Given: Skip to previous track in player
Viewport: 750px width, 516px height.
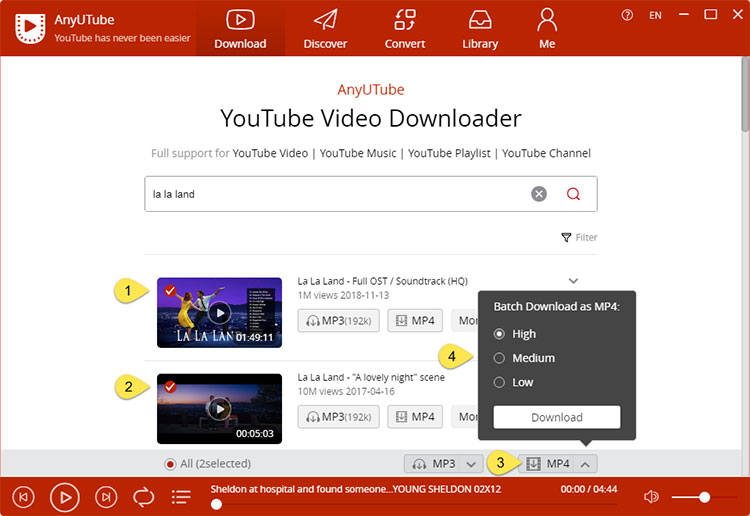Looking at the screenshot, I should (23, 497).
